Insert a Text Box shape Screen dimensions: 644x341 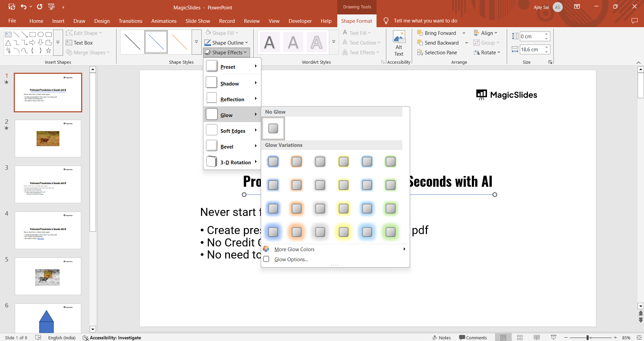(x=80, y=43)
